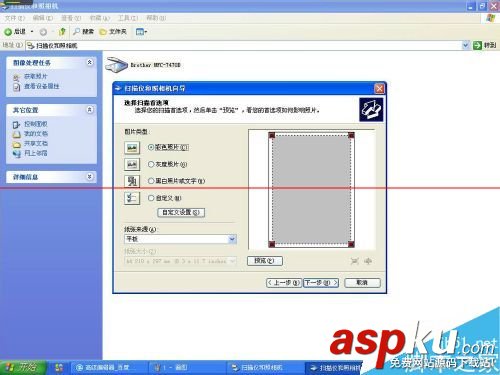Switch to the Paint (画图) taskbar item
Image resolution: width=500 pixels, height=375 pixels.
coord(187,368)
